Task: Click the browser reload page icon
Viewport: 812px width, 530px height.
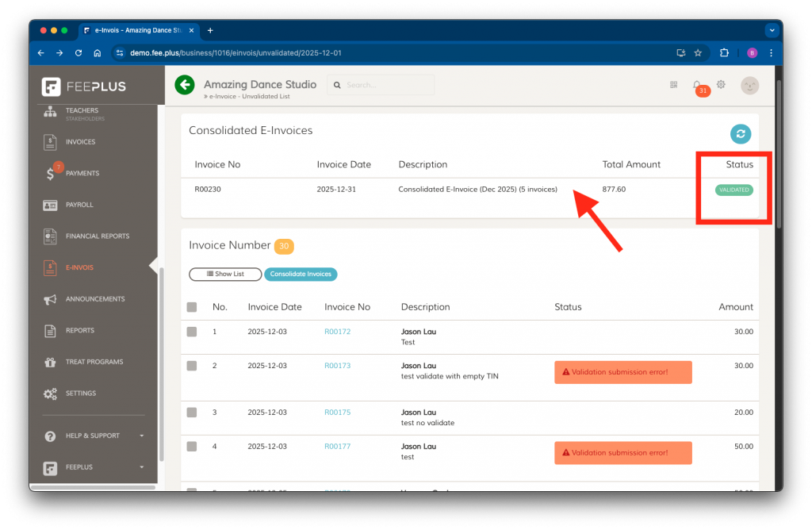Action: pos(79,53)
